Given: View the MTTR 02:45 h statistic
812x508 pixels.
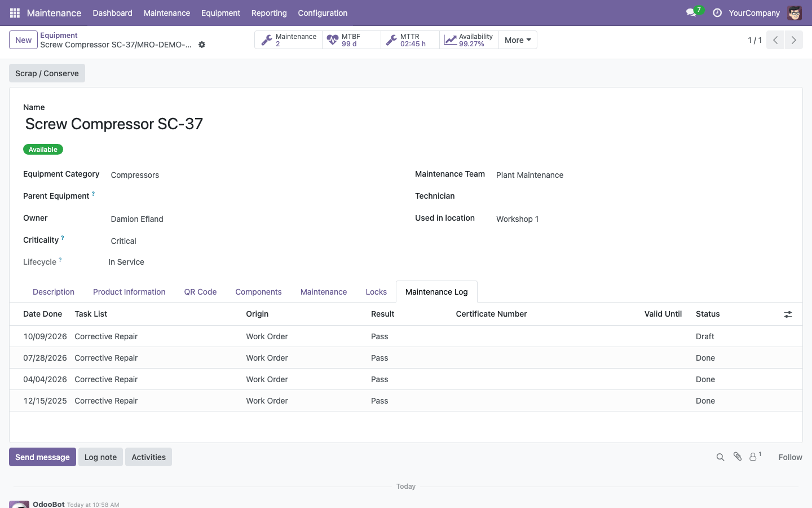Looking at the screenshot, I should (411, 40).
